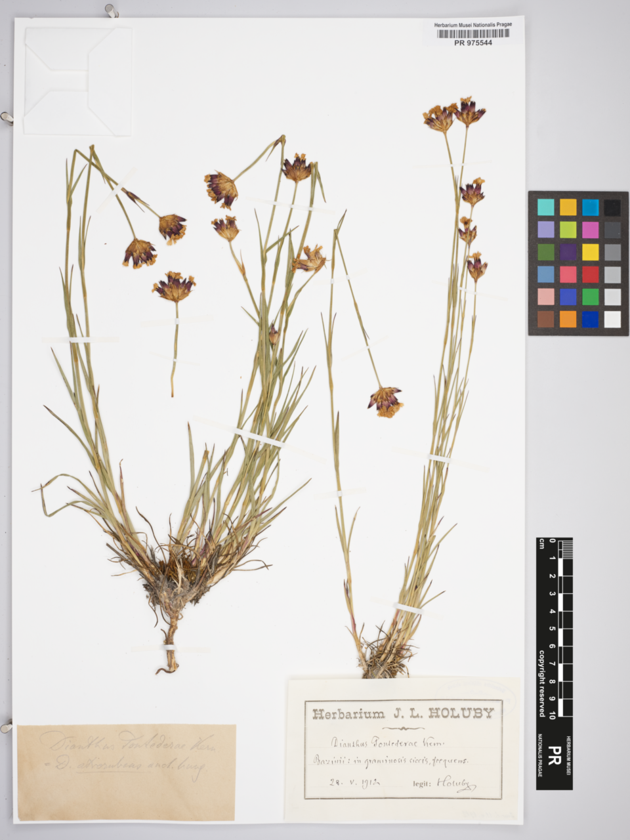Select the magenta swatch on the color chart
The width and height of the screenshot is (630, 840).
coord(589,230)
